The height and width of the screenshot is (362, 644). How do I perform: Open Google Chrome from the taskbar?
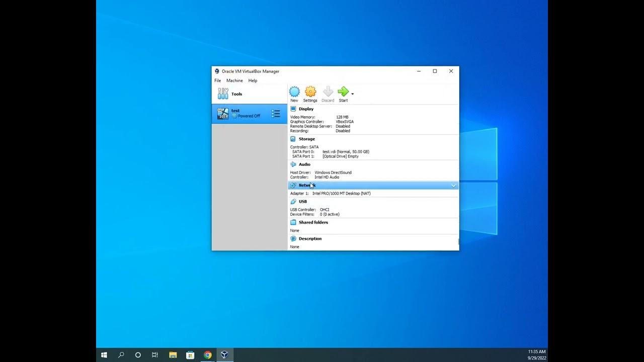(207, 355)
